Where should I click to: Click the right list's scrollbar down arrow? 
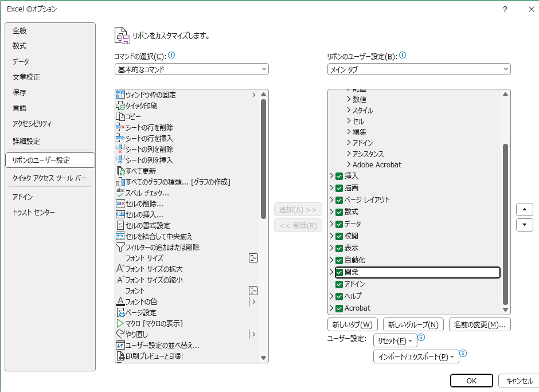(x=505, y=309)
